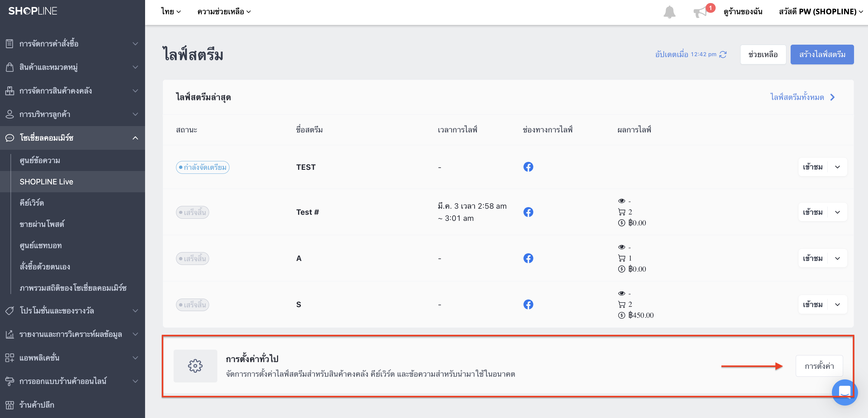Click the order management sidebar icon
868x418 pixels.
(x=9, y=43)
